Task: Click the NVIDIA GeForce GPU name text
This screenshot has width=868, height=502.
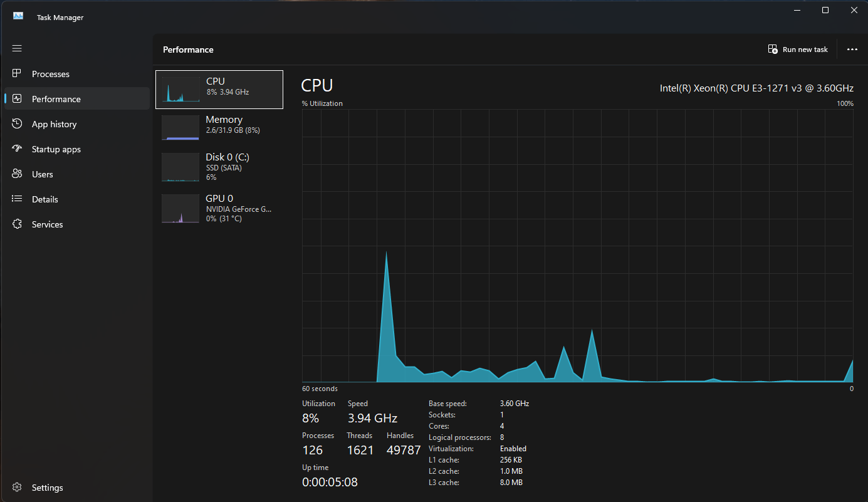Action: [x=239, y=209]
